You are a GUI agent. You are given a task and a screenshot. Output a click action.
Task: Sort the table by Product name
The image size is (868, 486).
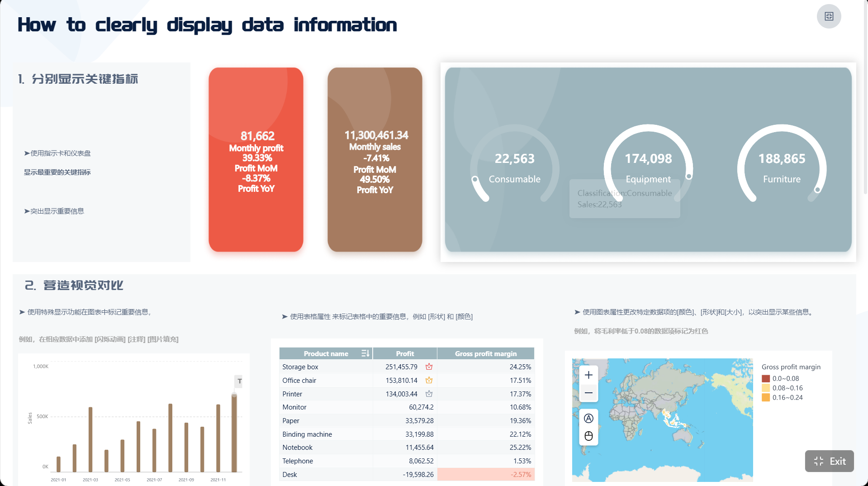pos(365,353)
